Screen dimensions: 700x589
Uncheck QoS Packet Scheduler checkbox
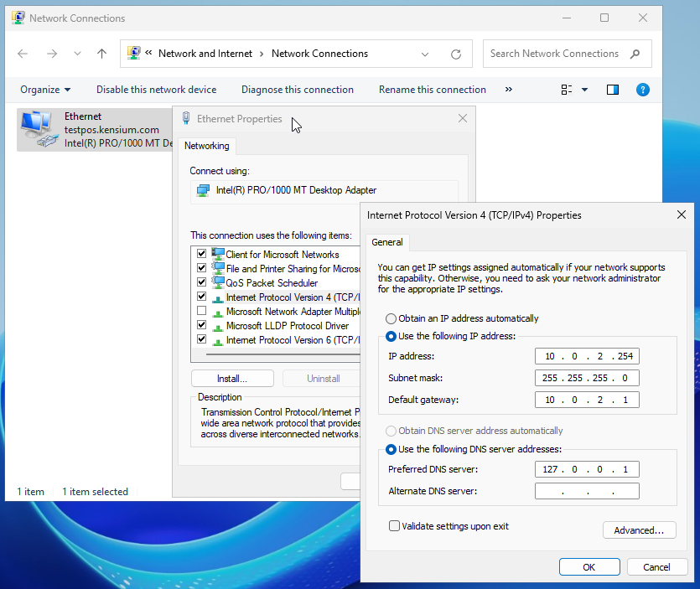point(201,282)
